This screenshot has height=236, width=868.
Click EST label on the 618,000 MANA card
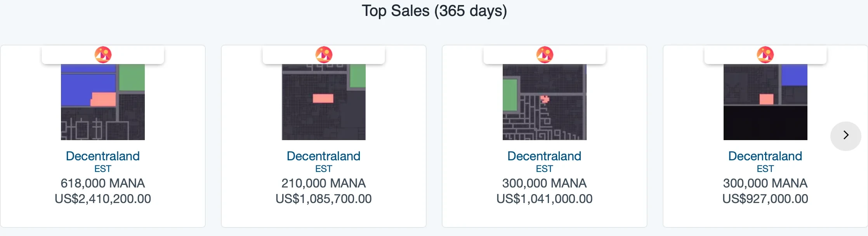(103, 169)
